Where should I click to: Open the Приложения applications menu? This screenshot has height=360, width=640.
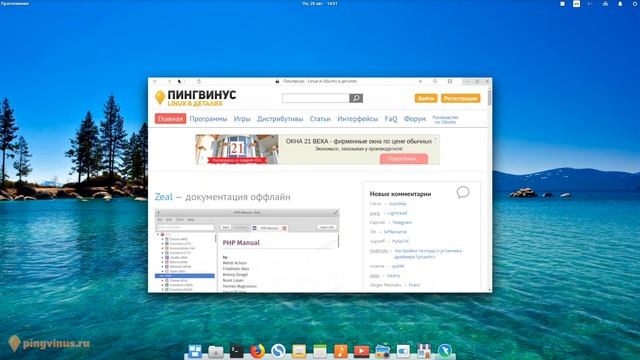(15, 4)
